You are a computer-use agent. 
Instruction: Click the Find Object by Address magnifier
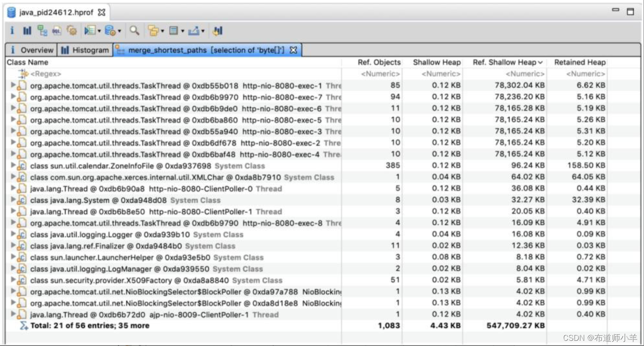coord(135,31)
